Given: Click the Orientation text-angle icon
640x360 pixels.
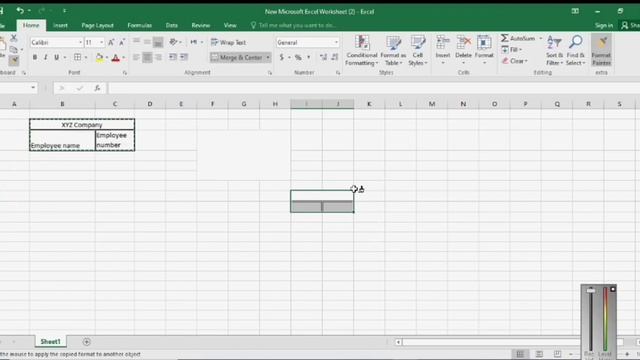Looking at the screenshot, I should click(173, 42).
